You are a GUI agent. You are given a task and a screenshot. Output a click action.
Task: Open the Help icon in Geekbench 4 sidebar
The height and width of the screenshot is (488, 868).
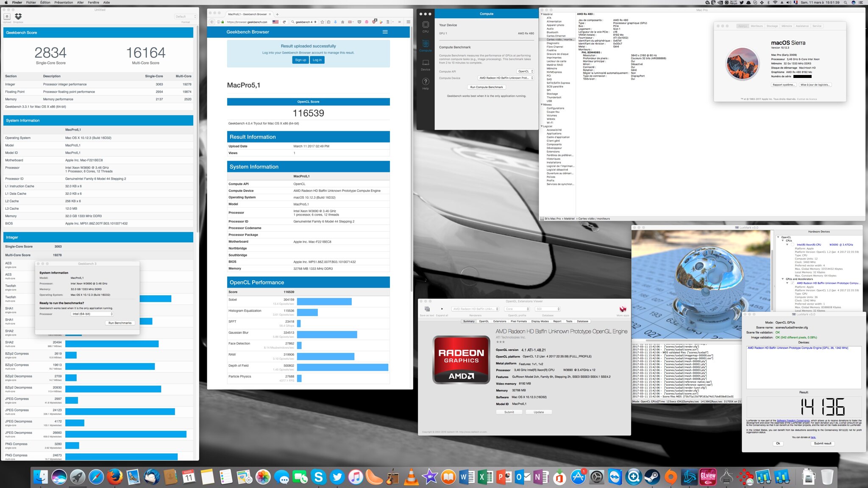pos(426,83)
